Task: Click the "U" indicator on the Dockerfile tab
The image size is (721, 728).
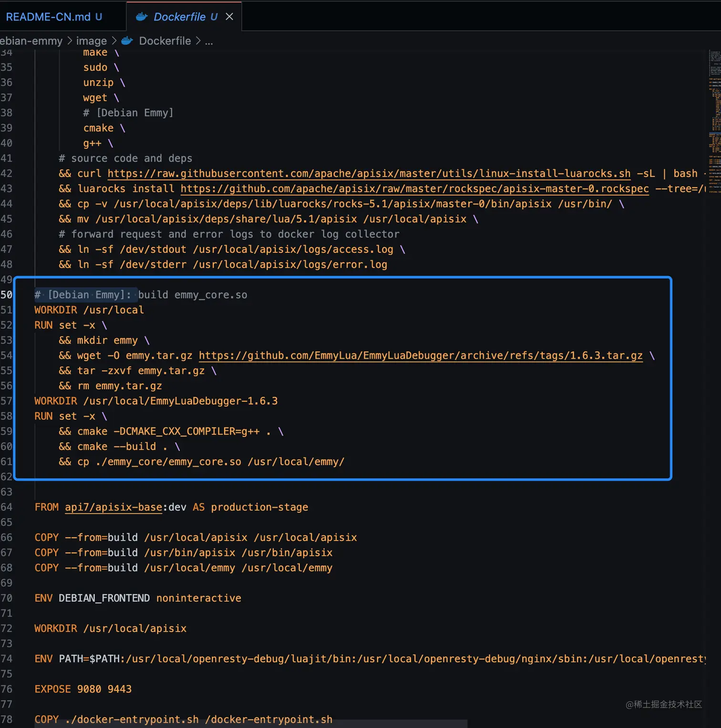Action: 213,17
